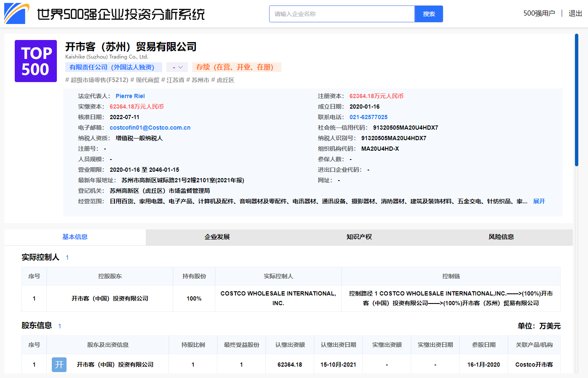
Task: Click the 持股比例 column header
Action: point(193,345)
